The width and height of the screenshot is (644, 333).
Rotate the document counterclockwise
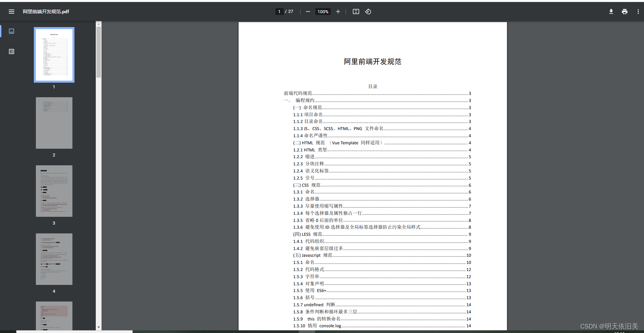pyautogui.click(x=368, y=12)
